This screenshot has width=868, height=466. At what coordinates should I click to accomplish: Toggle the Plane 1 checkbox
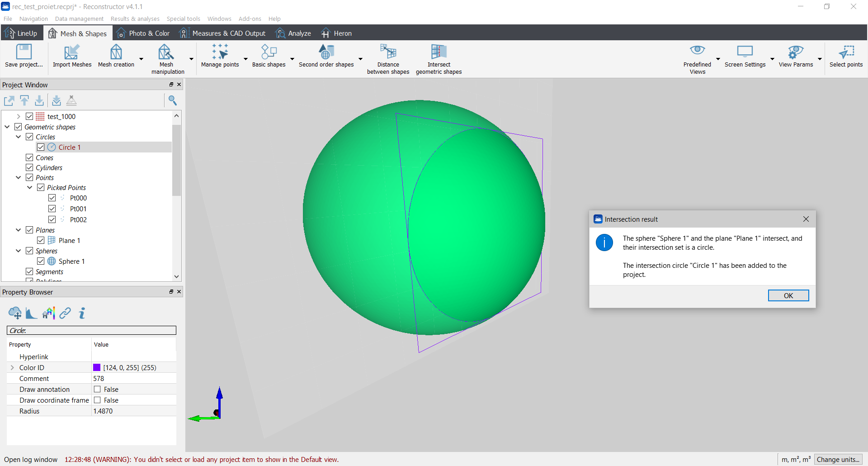click(41, 240)
